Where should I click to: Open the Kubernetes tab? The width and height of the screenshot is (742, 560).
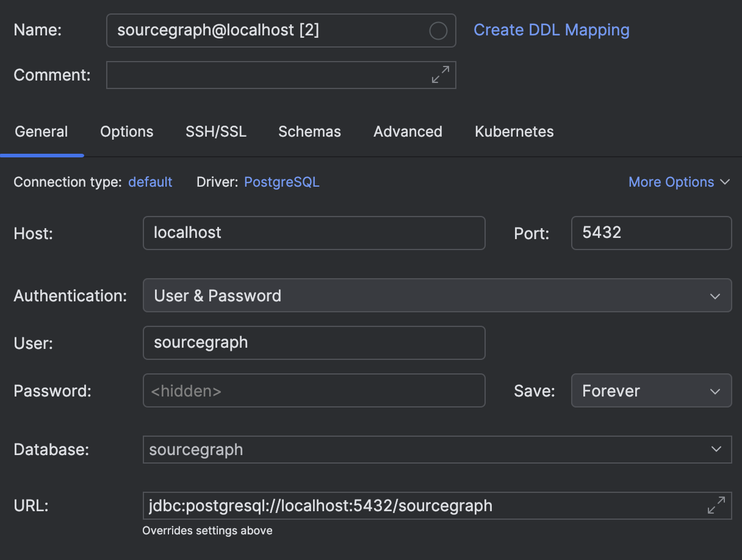pos(514,132)
